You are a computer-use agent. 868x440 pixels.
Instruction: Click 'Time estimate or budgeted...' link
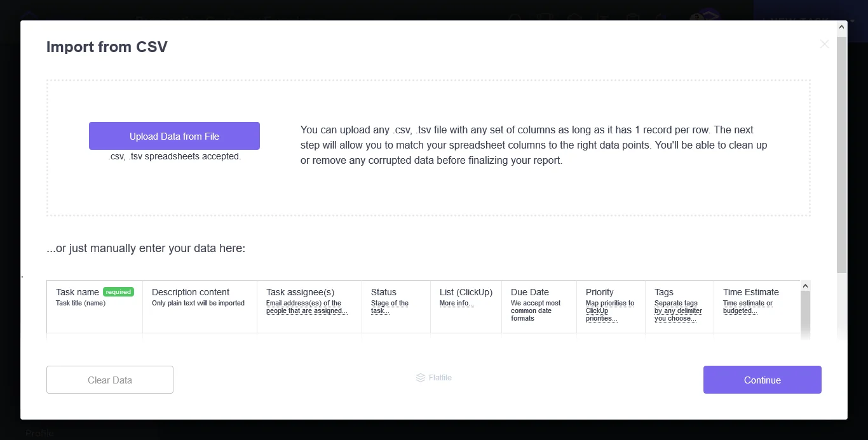[x=748, y=307]
